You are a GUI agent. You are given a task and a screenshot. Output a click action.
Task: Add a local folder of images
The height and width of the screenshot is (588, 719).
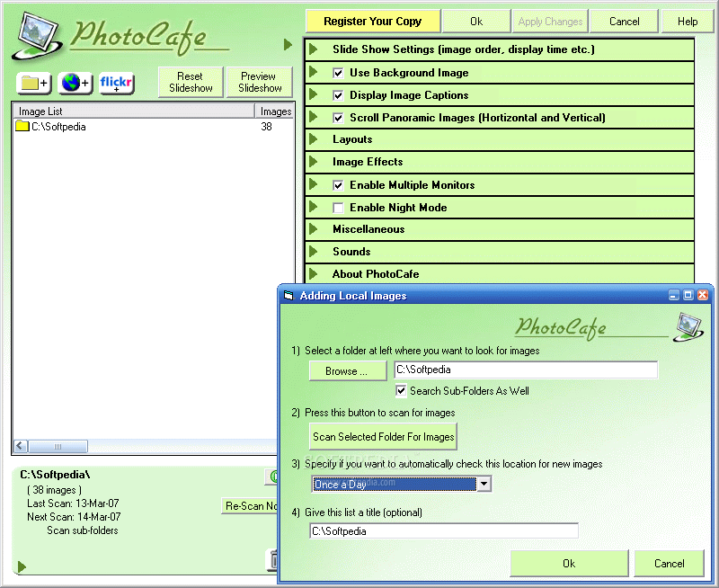[x=34, y=84]
